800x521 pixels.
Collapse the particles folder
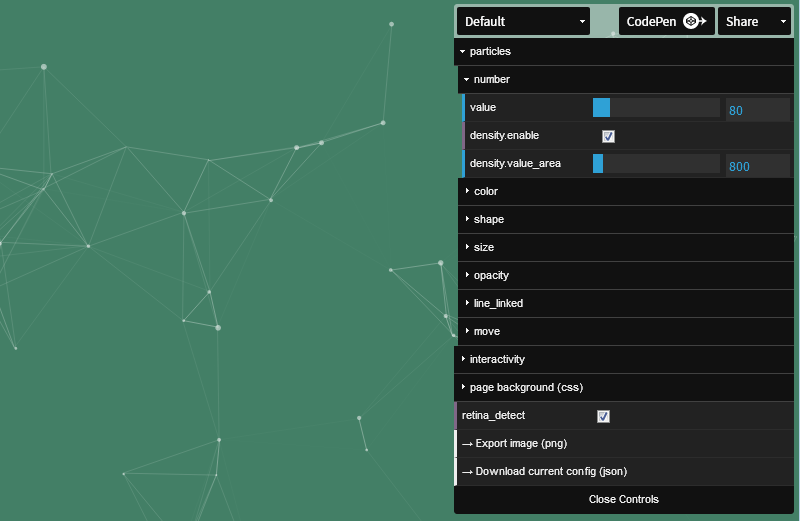623,52
